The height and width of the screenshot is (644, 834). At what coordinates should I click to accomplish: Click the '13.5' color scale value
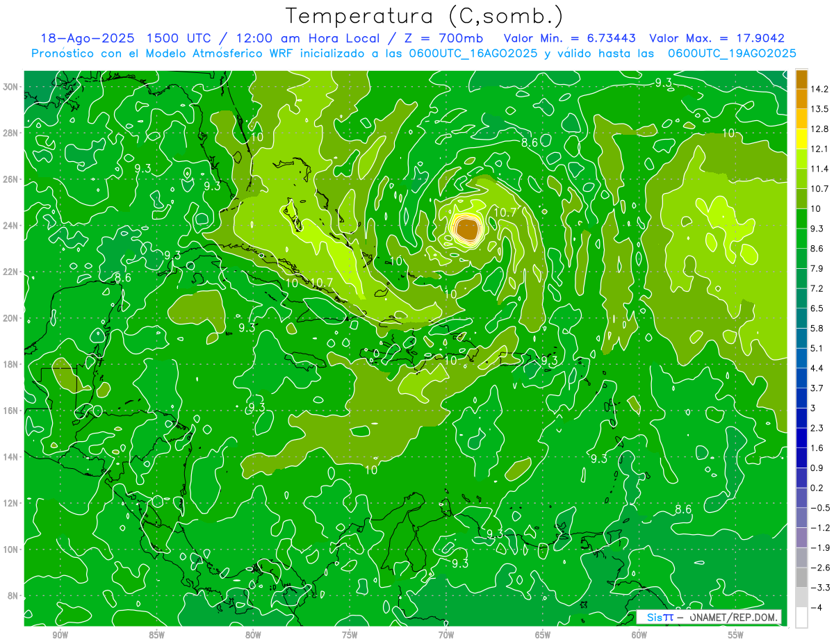pos(819,109)
